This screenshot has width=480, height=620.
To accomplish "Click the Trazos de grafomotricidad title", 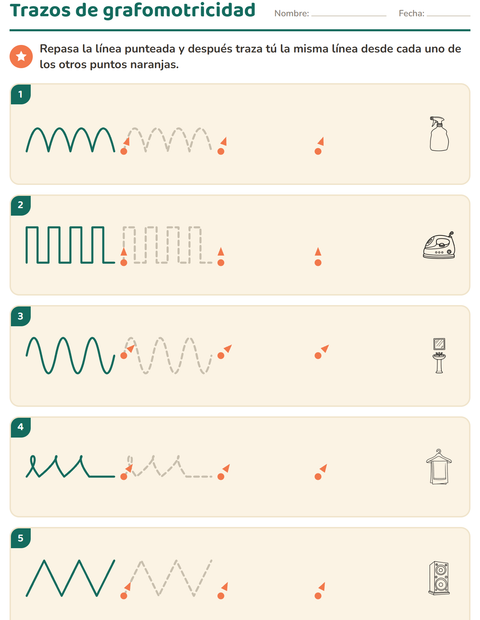I will click(133, 10).
